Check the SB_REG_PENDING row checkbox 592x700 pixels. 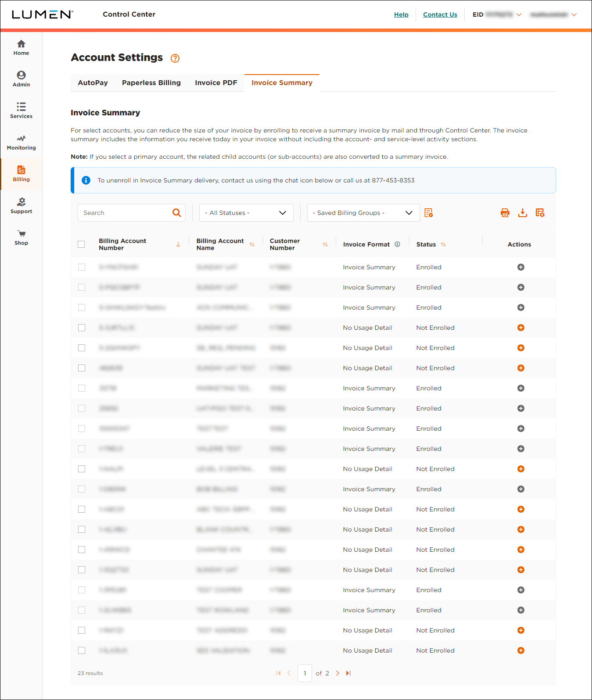point(82,348)
